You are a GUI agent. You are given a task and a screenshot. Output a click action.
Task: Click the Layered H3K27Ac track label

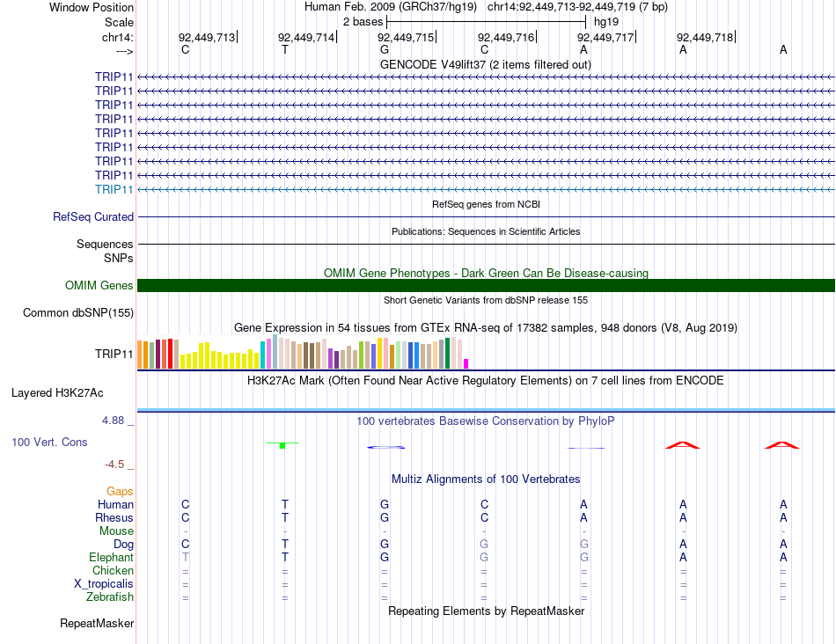click(x=57, y=393)
